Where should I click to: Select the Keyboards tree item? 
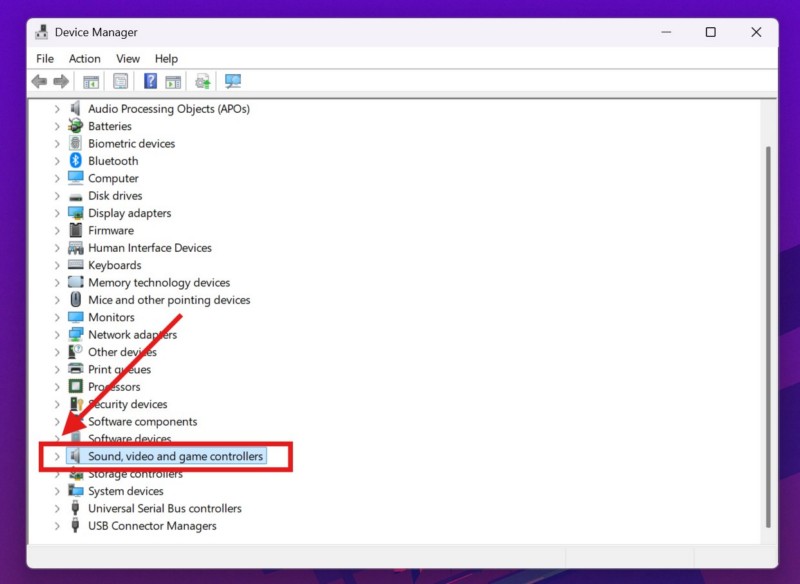click(114, 265)
